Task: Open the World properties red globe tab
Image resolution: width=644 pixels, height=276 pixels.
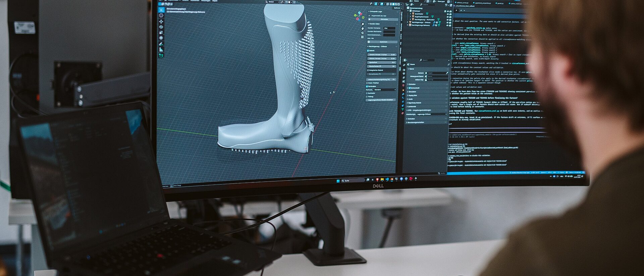Action: tap(403, 86)
